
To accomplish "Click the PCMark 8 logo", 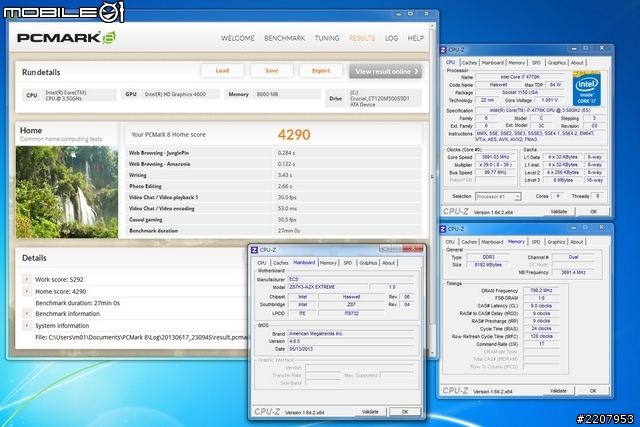I will point(66,38).
